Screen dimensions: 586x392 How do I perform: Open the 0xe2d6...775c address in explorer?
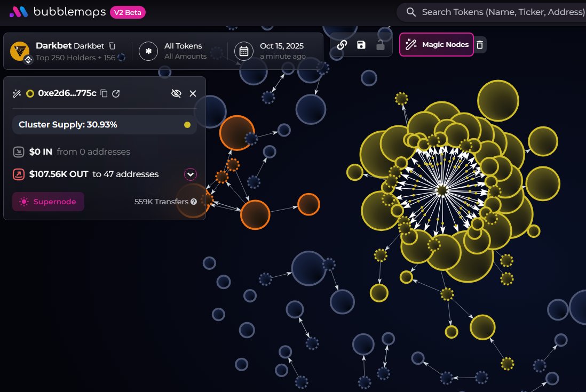coord(116,93)
